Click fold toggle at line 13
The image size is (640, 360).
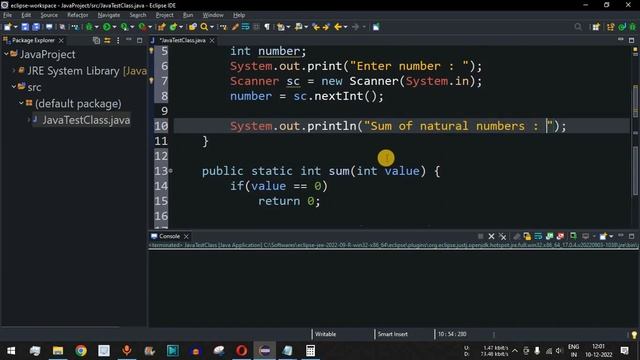pos(171,171)
